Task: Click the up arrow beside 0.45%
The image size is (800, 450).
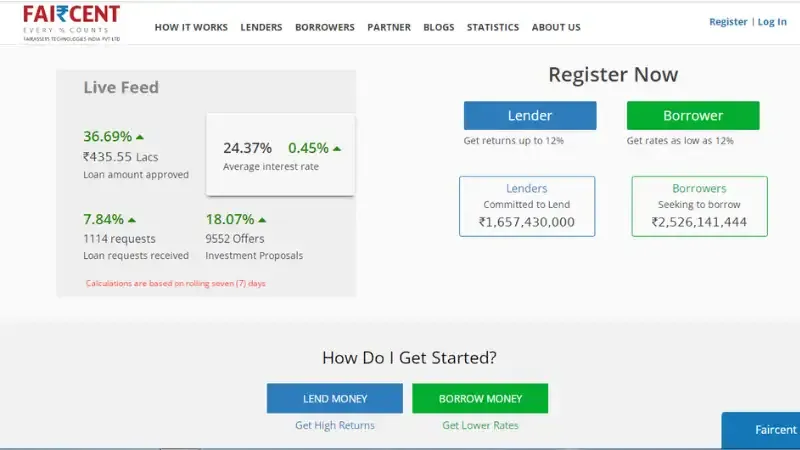Action: [x=337, y=149]
